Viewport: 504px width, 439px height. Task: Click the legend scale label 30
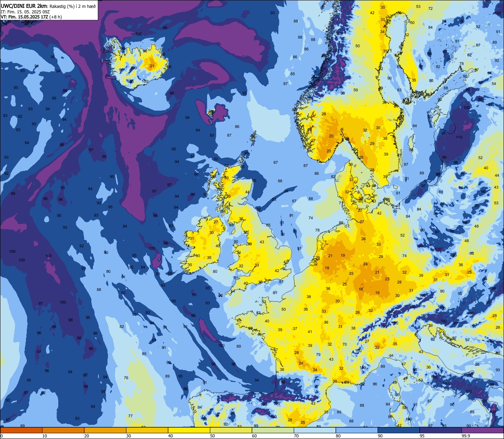click(128, 436)
